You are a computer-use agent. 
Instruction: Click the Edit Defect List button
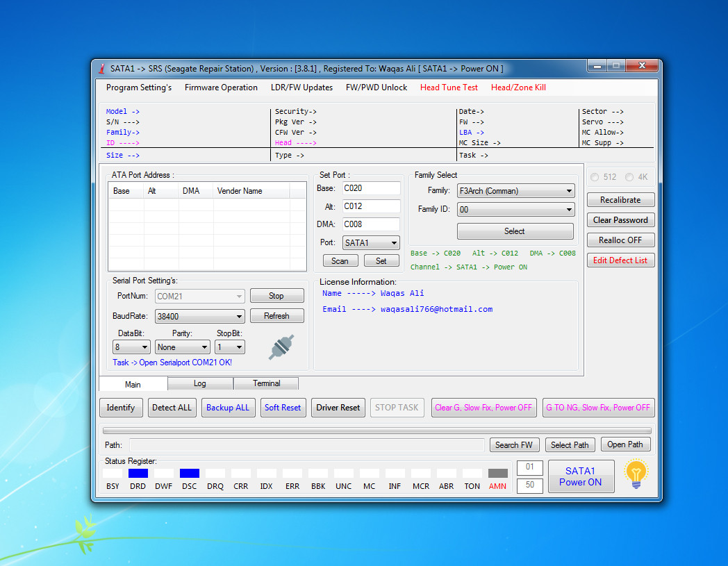620,260
